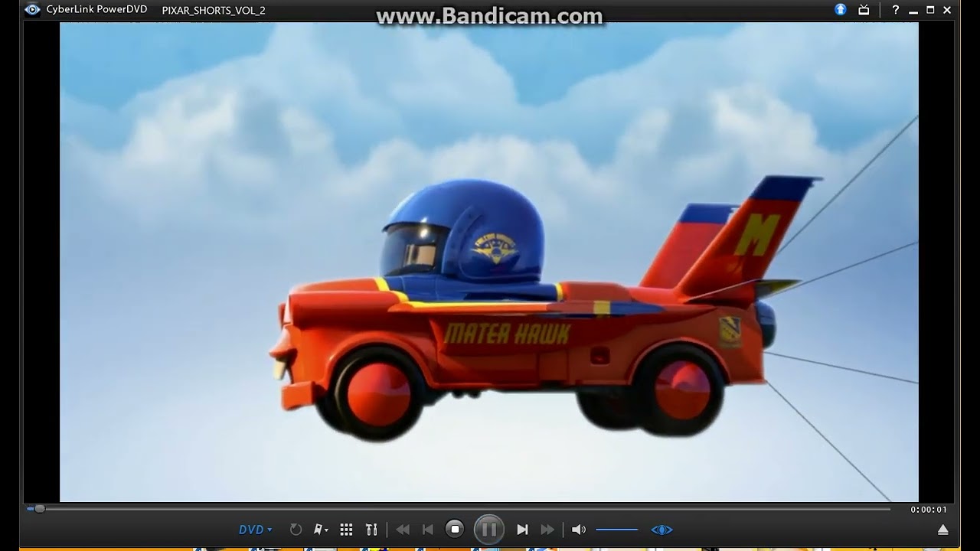
Task: Open the bookmark dropdown menu
Action: tap(321, 530)
